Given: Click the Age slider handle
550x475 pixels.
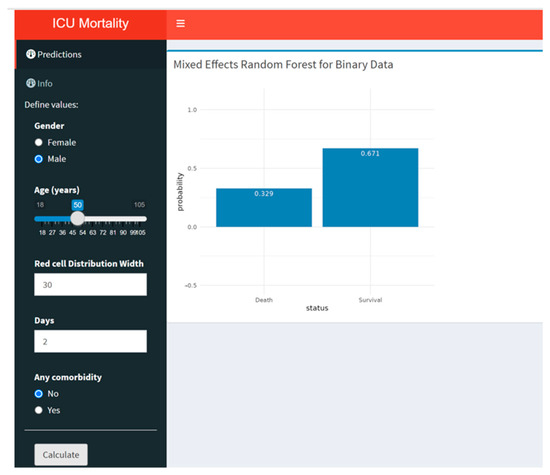Looking at the screenshot, I should point(78,218).
